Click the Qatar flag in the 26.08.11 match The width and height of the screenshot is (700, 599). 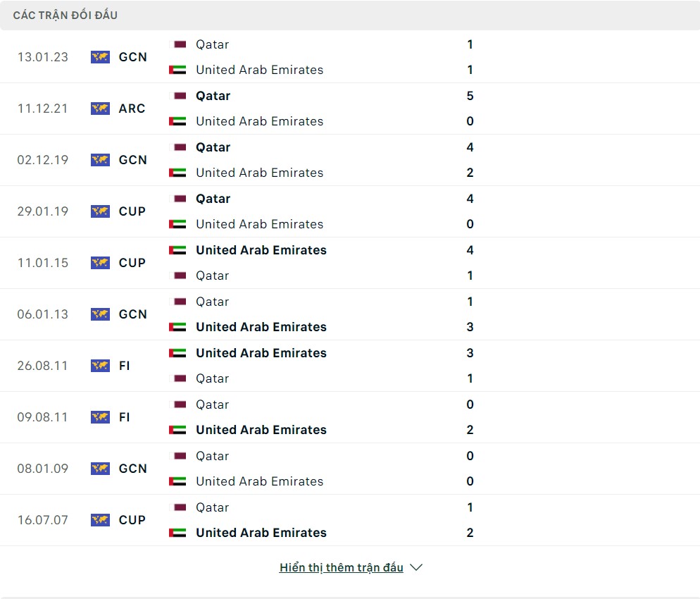pyautogui.click(x=180, y=378)
